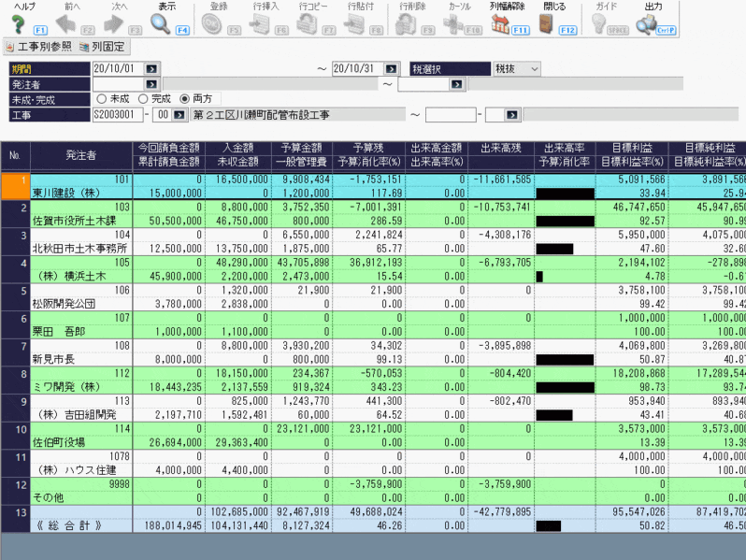Viewport: 746px width, 560px height.
Task: Click the 閉じる (close) toolbar icon
Action: pyautogui.click(x=552, y=23)
